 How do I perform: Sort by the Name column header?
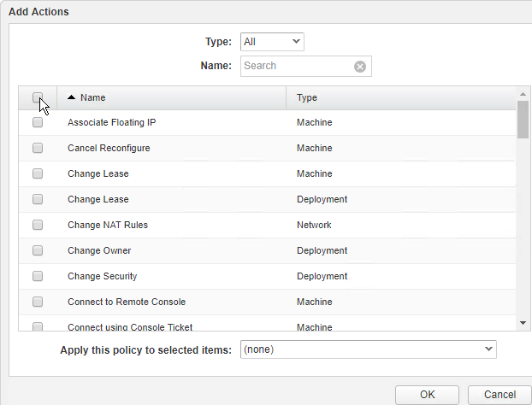point(171,98)
